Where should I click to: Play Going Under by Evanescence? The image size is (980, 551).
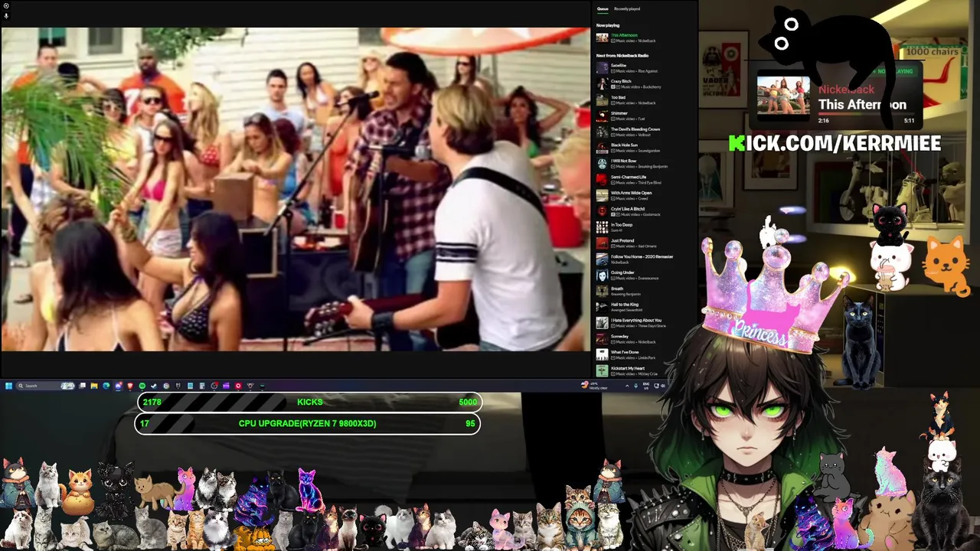(645, 275)
